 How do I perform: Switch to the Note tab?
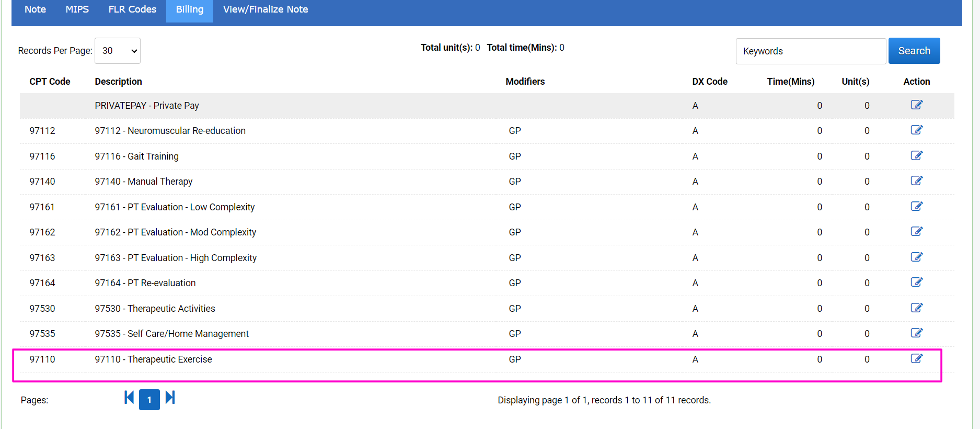[x=35, y=9]
